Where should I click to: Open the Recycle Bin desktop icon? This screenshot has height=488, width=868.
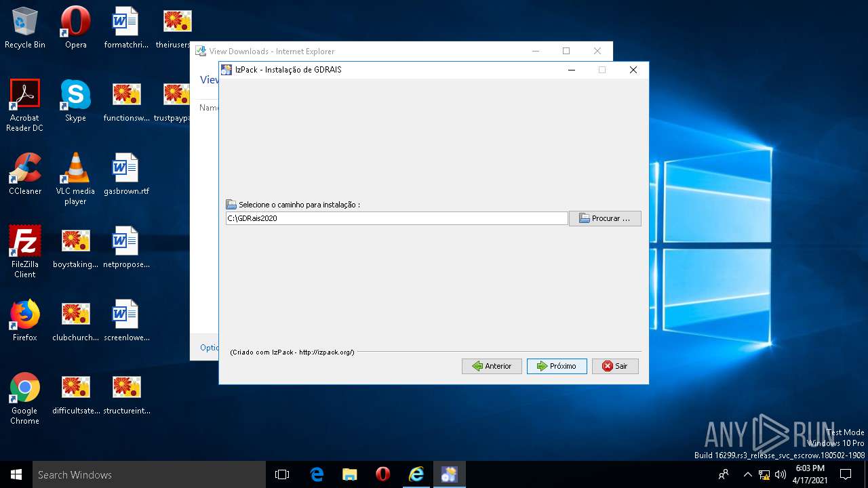[x=25, y=28]
